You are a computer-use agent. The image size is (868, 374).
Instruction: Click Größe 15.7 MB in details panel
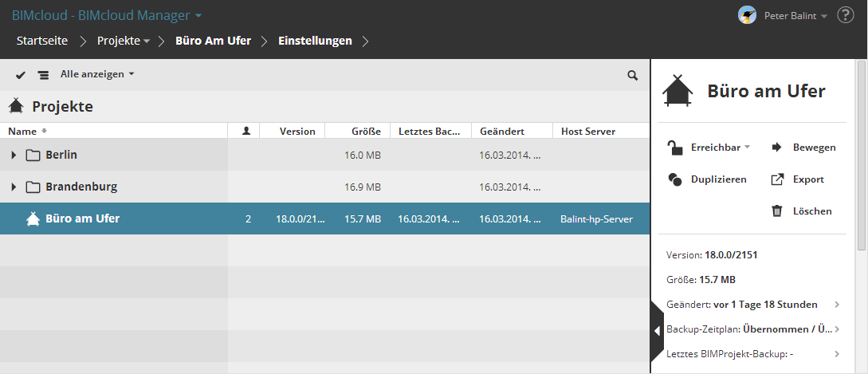pos(701,280)
